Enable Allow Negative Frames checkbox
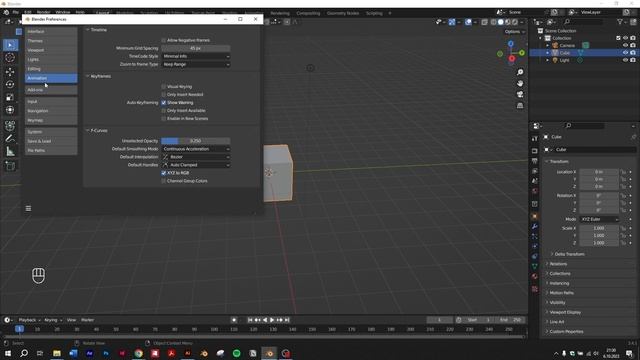The width and height of the screenshot is (640, 360). (164, 40)
